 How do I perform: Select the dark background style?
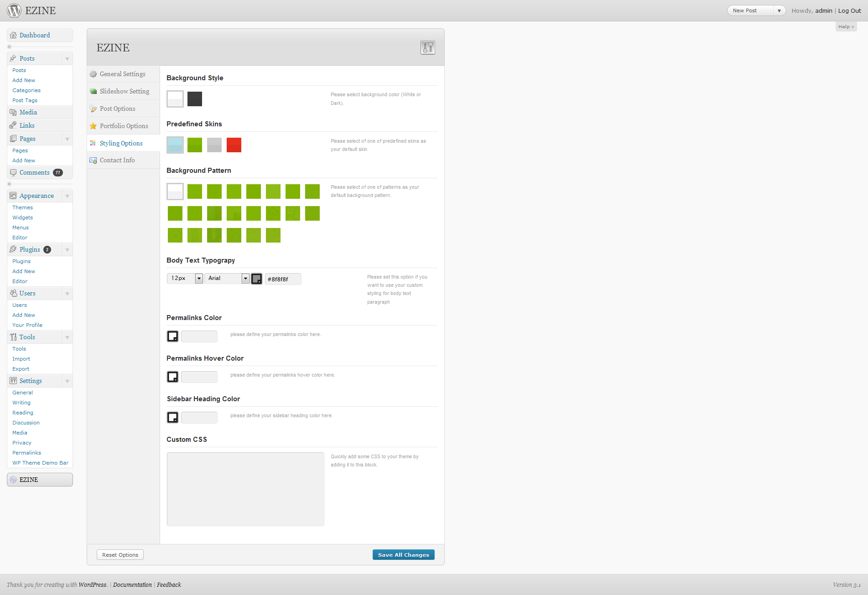(195, 99)
